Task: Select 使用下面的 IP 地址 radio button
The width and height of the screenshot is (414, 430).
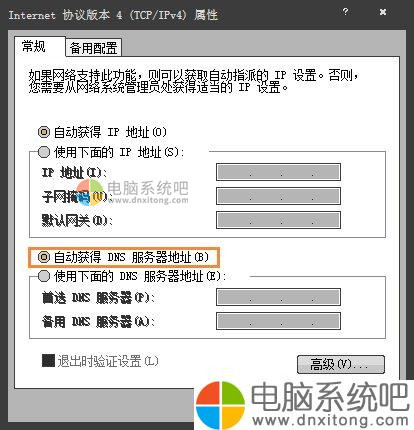Action: pos(44,152)
